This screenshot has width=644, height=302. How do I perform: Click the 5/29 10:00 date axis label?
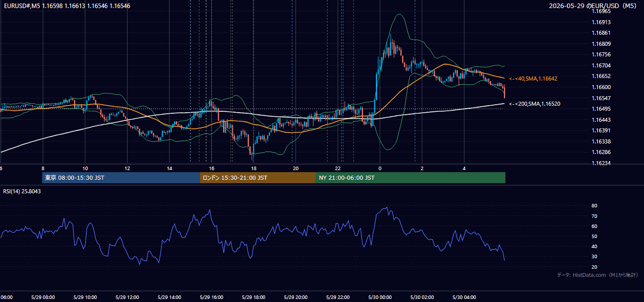(85, 297)
